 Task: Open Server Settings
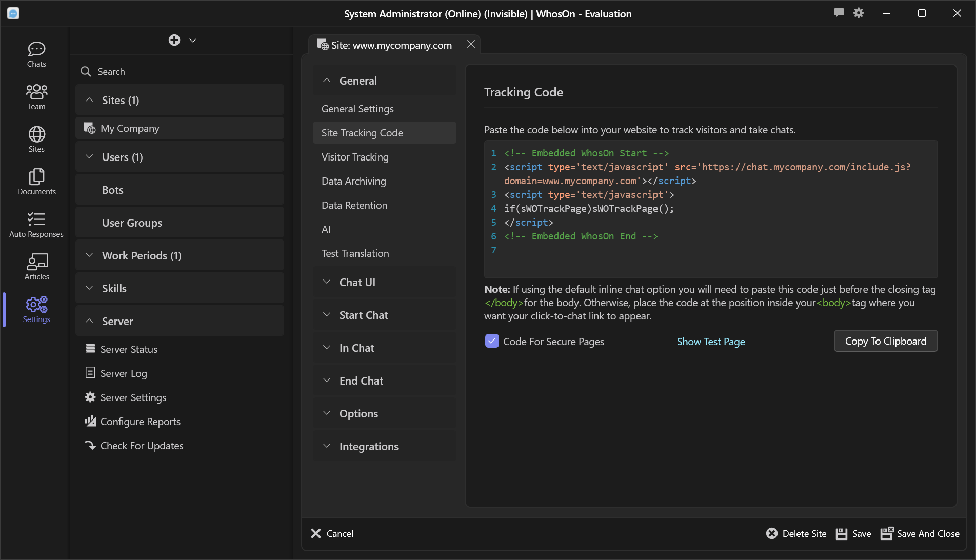180,397
